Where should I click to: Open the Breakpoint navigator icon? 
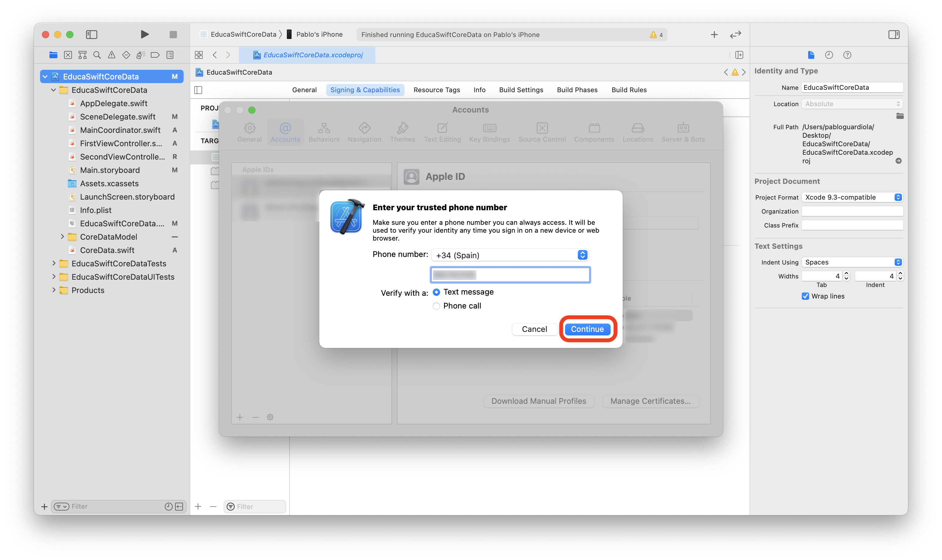click(x=155, y=55)
